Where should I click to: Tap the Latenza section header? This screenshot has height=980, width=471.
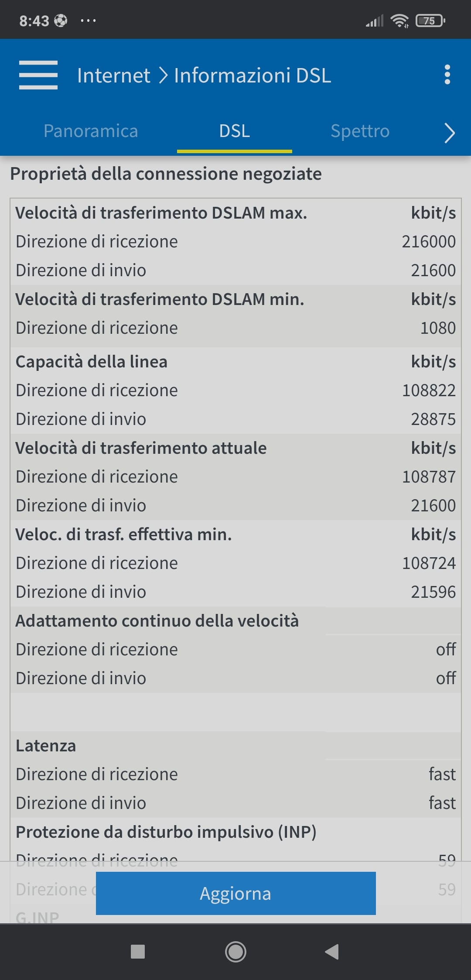click(x=46, y=746)
